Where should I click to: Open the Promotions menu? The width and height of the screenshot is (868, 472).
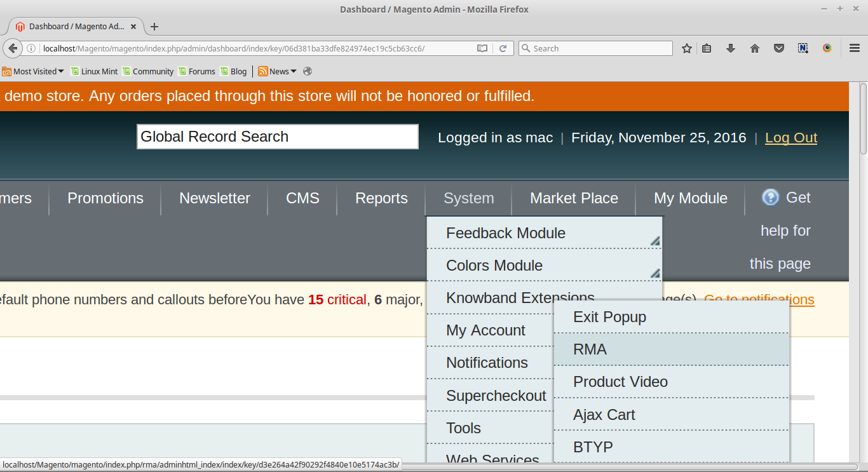click(105, 198)
